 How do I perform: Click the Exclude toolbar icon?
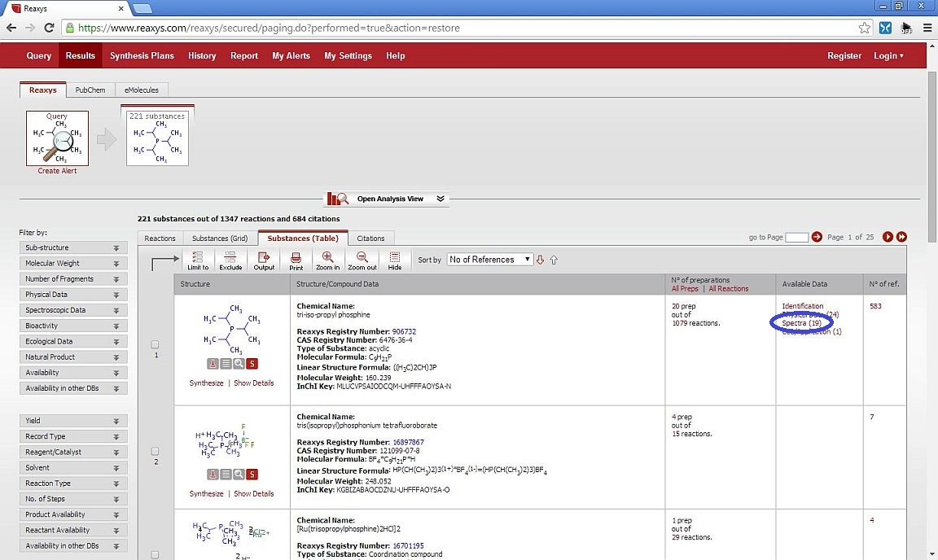(230, 260)
